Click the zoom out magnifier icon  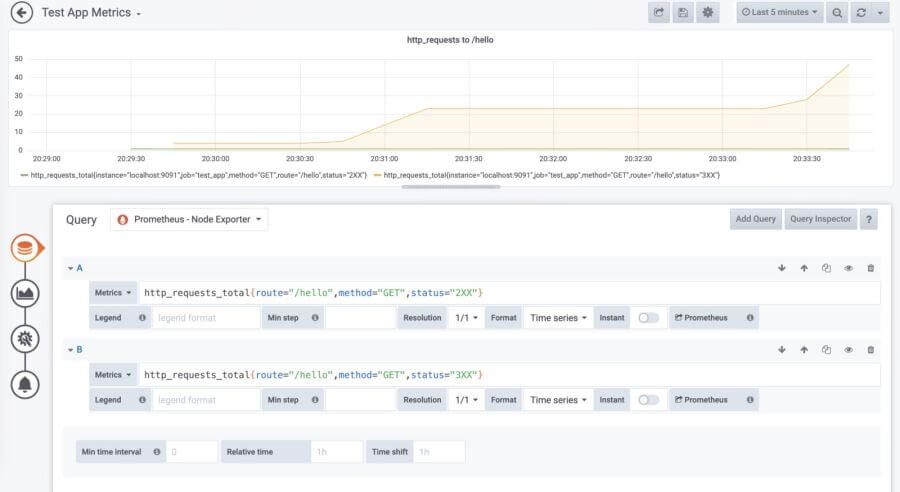[x=837, y=13]
